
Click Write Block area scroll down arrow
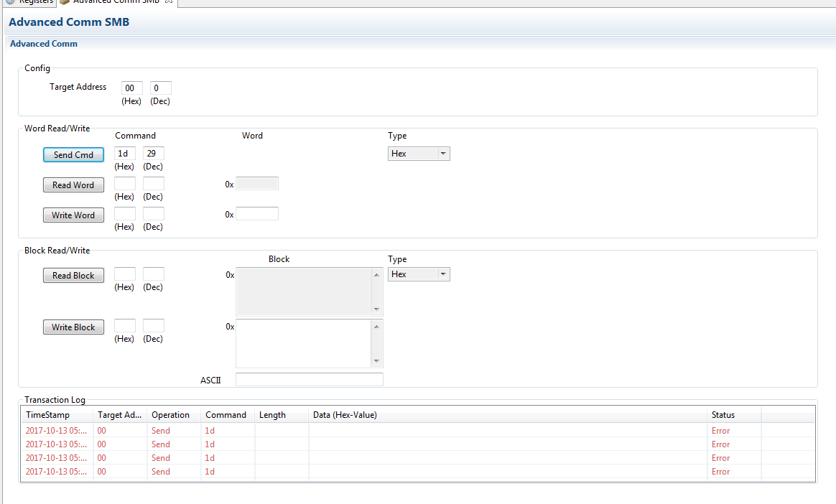tap(376, 360)
